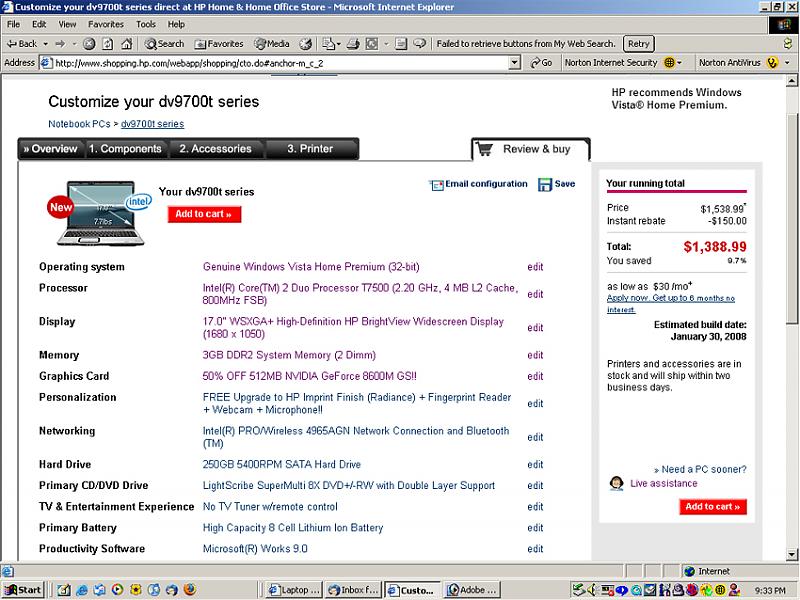Click the address bar URL field
Screen dimensions: 800x600
tap(282, 63)
